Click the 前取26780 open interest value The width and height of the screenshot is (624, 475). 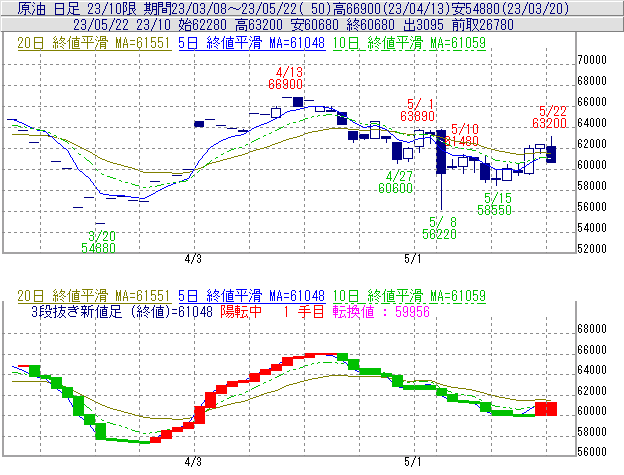(483, 25)
